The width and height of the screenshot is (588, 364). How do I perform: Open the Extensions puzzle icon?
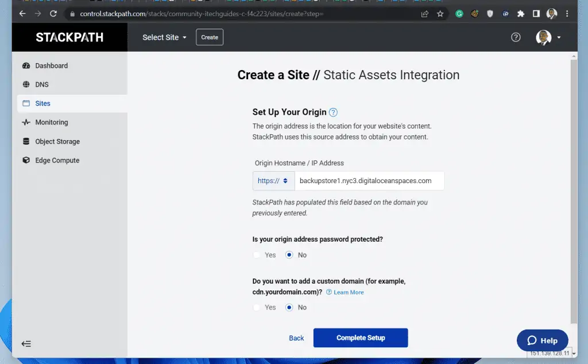click(x=521, y=14)
